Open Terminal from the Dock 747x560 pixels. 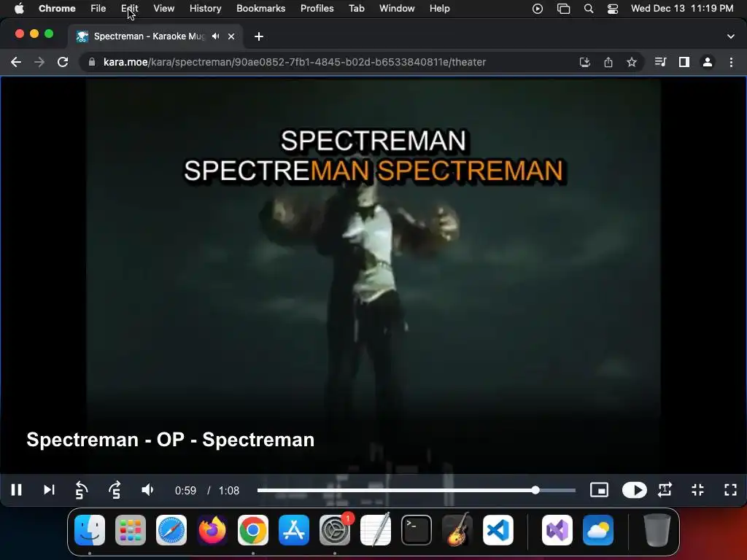coord(417,530)
